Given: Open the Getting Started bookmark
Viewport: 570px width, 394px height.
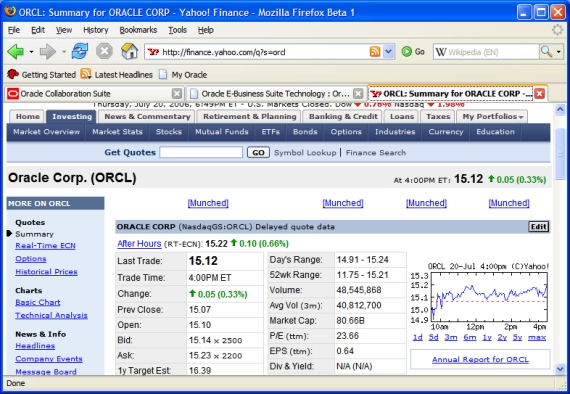Looking at the screenshot, I should click(41, 75).
